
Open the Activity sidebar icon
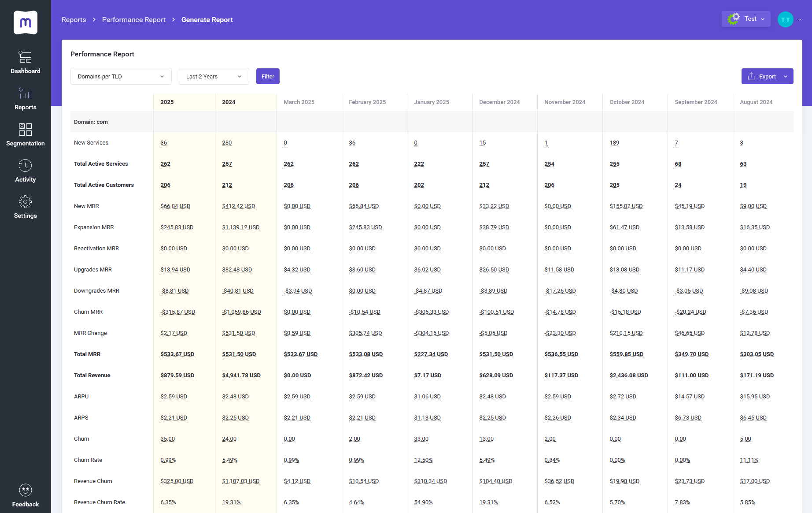(25, 165)
